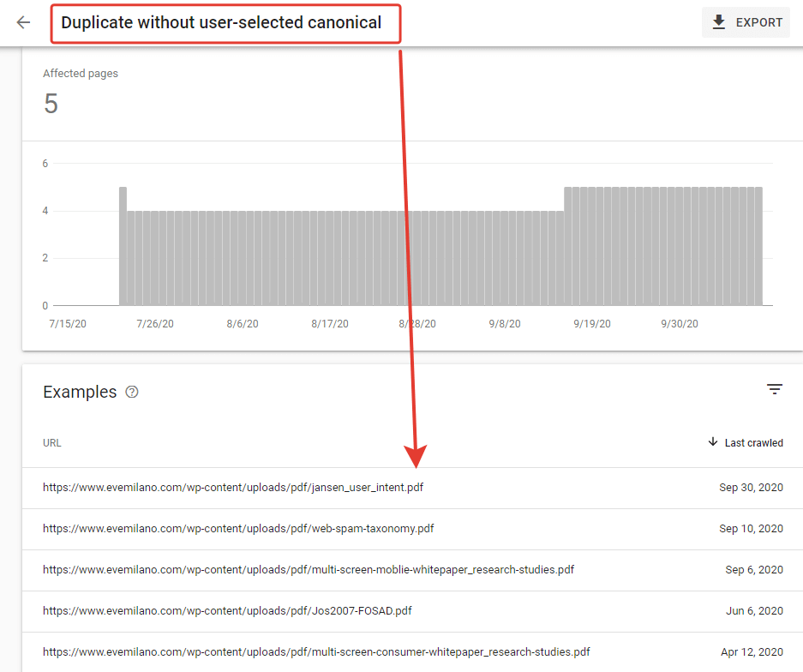This screenshot has height=672, width=803.
Task: Open the multi-screen-consumer-whitepaper PDF URL row
Action: (x=316, y=652)
